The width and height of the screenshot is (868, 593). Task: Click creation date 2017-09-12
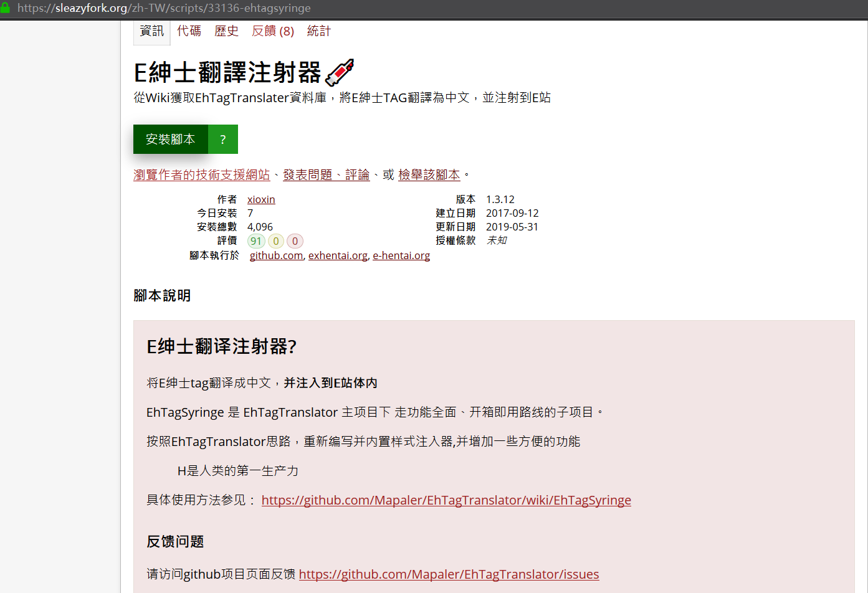pyautogui.click(x=512, y=213)
